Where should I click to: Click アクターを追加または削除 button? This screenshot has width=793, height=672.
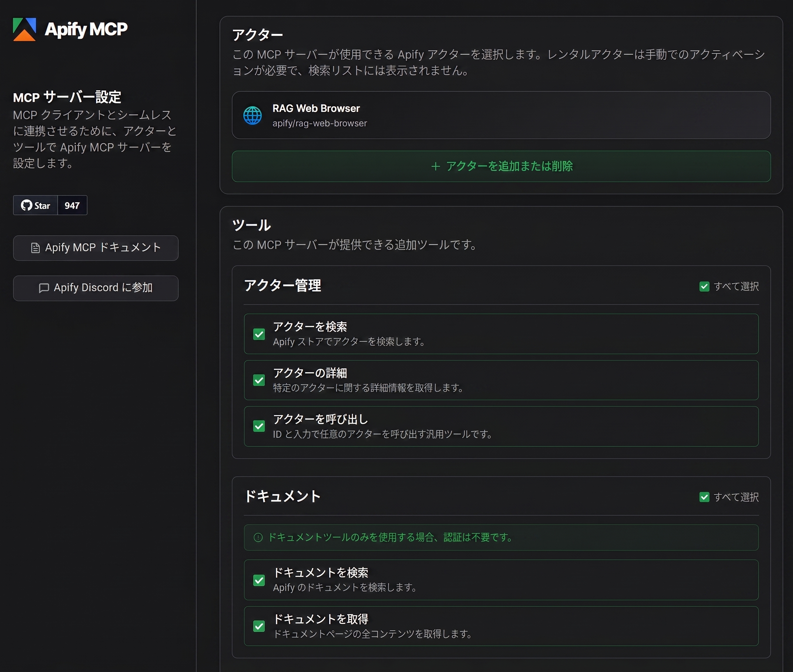[x=501, y=167]
